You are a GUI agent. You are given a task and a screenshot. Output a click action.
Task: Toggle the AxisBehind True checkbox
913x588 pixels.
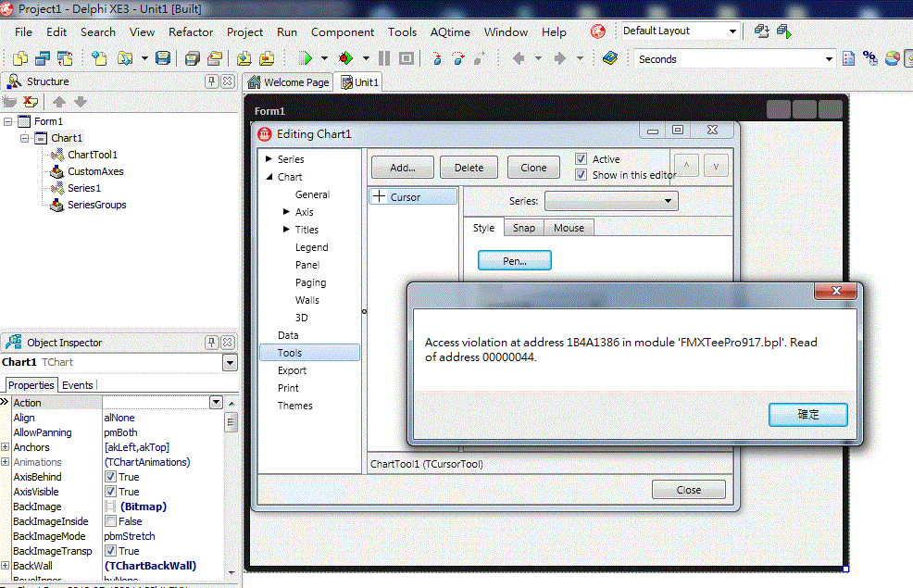click(110, 477)
